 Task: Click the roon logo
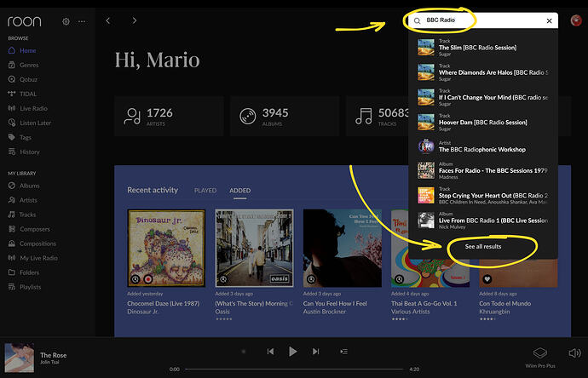[25, 21]
